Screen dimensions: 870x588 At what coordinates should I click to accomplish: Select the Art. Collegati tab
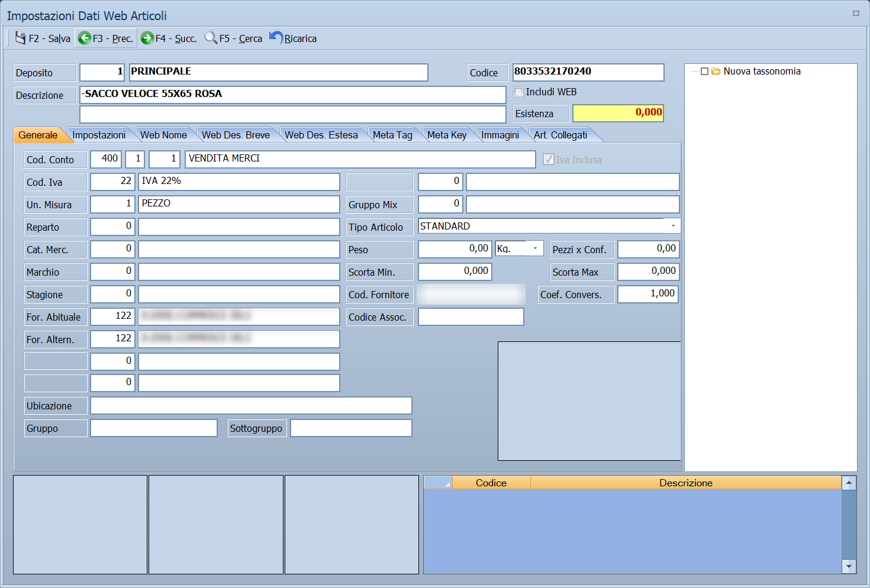560,135
